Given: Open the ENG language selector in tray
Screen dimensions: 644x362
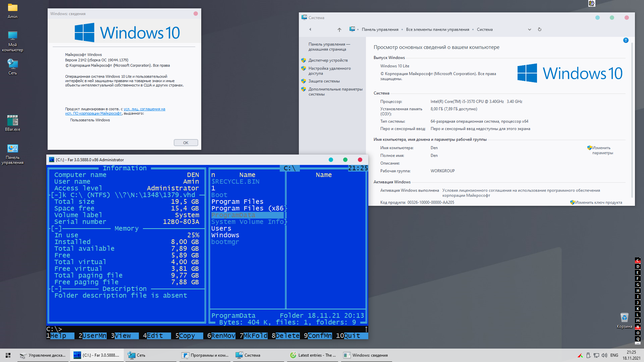Looking at the screenshot, I should tap(614, 355).
